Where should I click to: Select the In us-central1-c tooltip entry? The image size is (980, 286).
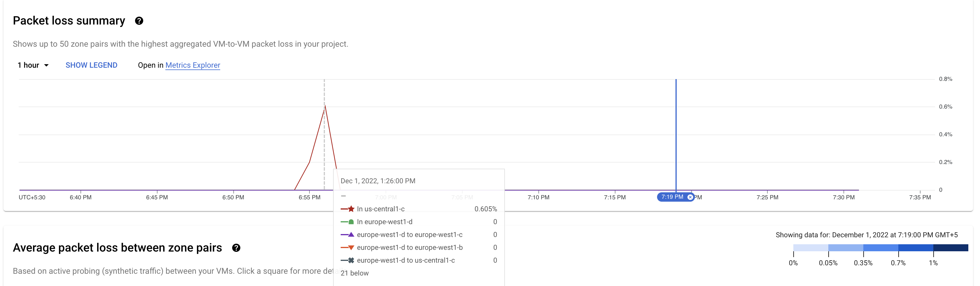click(x=380, y=209)
